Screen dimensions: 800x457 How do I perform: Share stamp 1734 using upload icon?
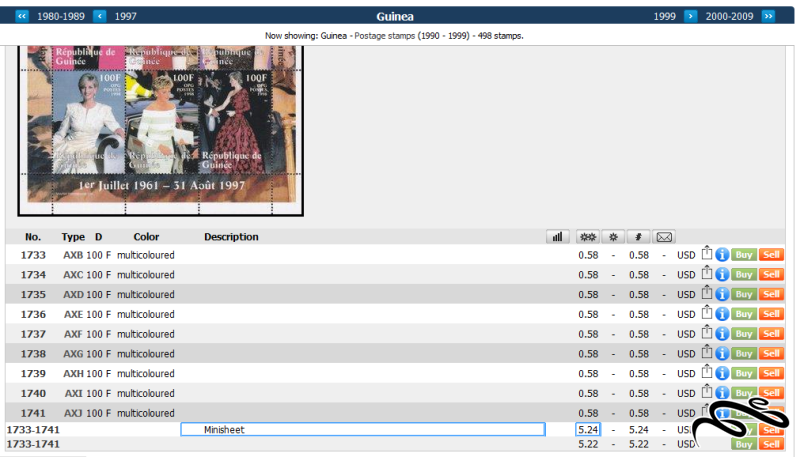click(707, 273)
